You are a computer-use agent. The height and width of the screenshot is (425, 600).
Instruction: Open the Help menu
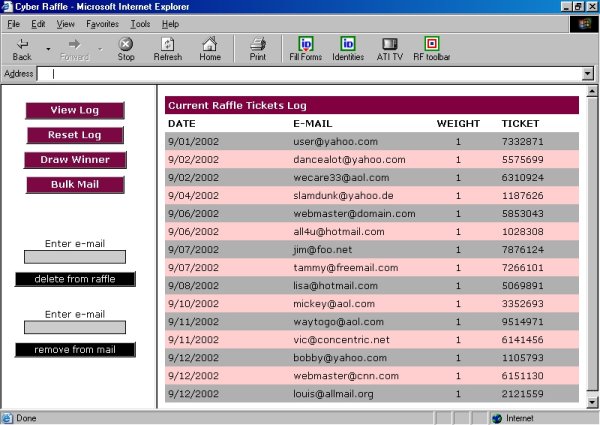pos(170,24)
